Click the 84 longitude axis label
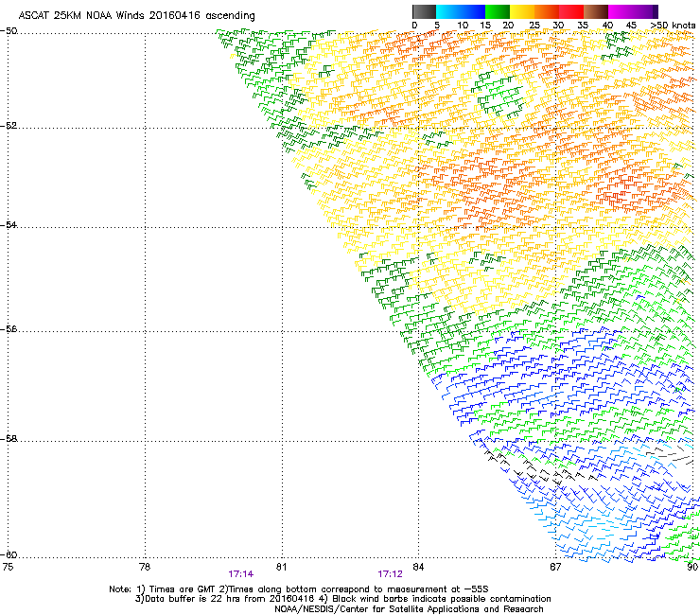700x615 pixels. click(418, 567)
